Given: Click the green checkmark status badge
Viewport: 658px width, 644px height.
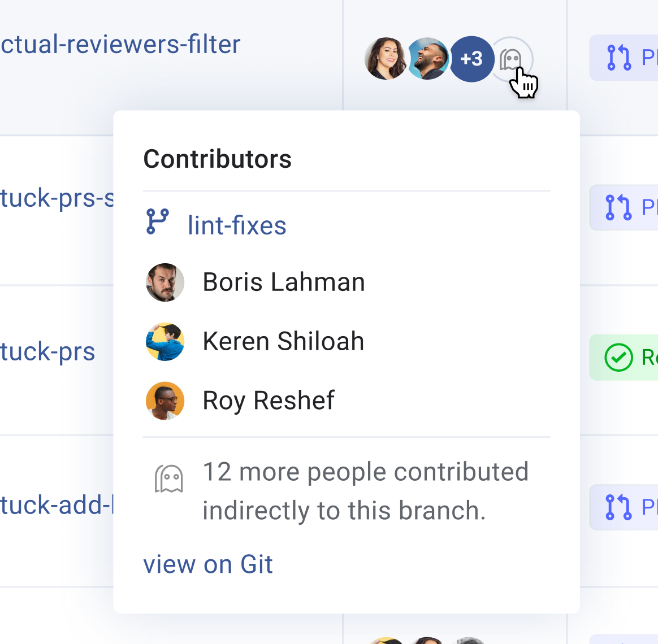Looking at the screenshot, I should click(624, 358).
